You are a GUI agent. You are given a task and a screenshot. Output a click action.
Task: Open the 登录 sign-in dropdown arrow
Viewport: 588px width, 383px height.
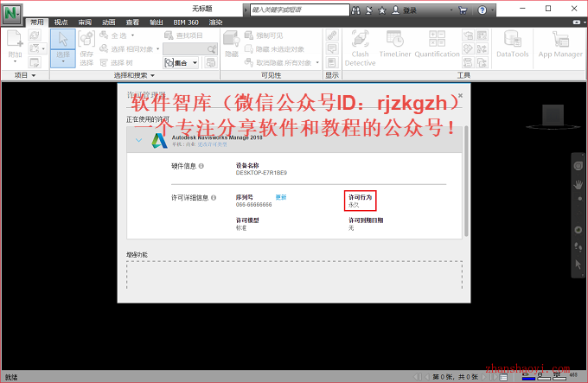pos(451,10)
